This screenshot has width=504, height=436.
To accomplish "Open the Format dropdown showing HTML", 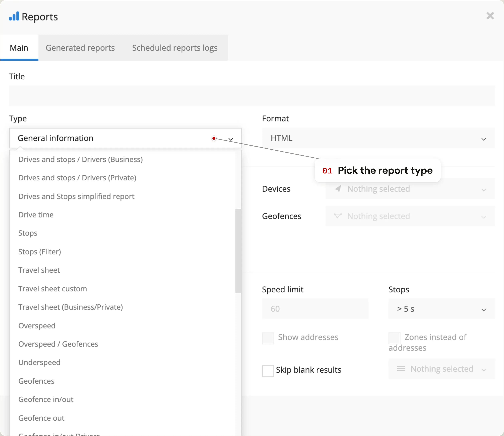I will 378,138.
